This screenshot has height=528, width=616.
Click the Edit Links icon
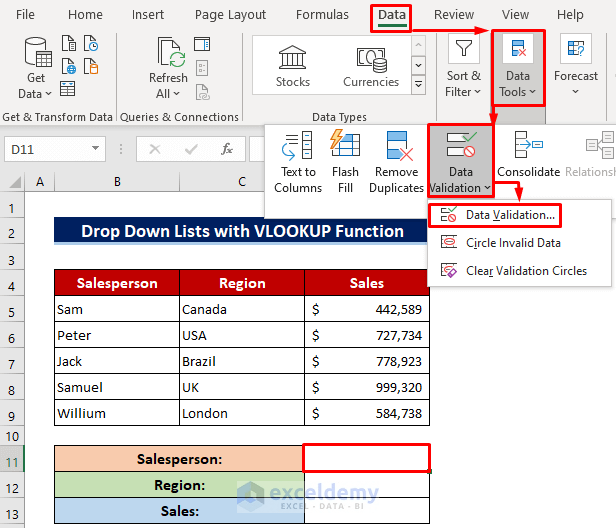(202, 92)
